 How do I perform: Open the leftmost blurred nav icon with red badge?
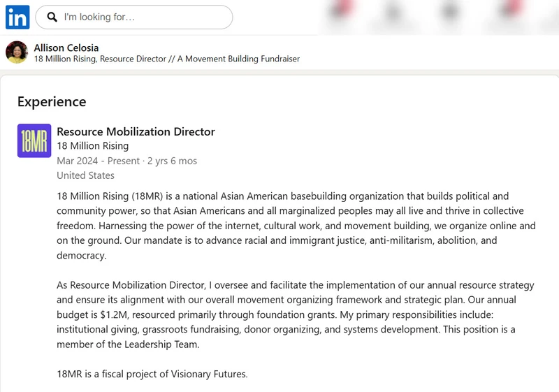tap(341, 10)
